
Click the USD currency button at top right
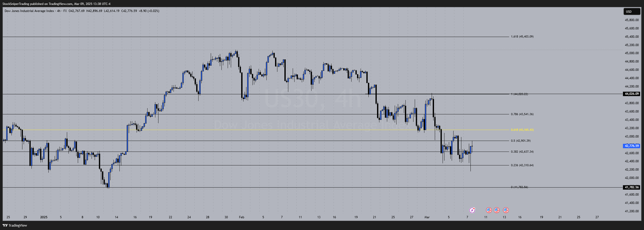tap(632, 11)
